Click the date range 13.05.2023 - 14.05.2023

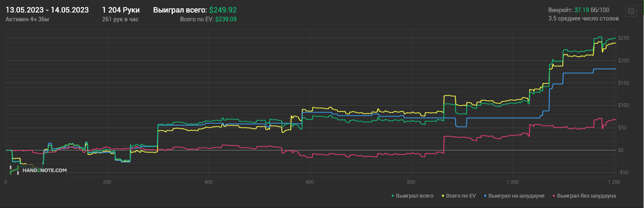[47, 10]
